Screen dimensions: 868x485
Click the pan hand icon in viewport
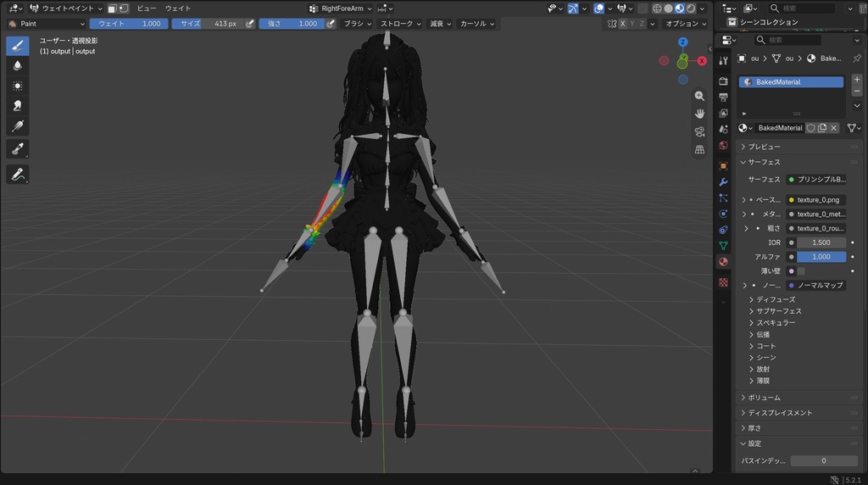[699, 114]
